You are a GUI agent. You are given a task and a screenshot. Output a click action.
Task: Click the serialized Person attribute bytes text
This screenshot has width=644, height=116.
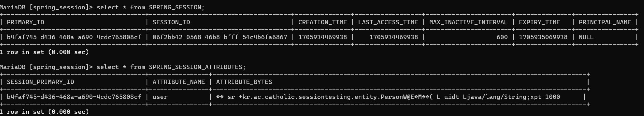(x=388, y=97)
